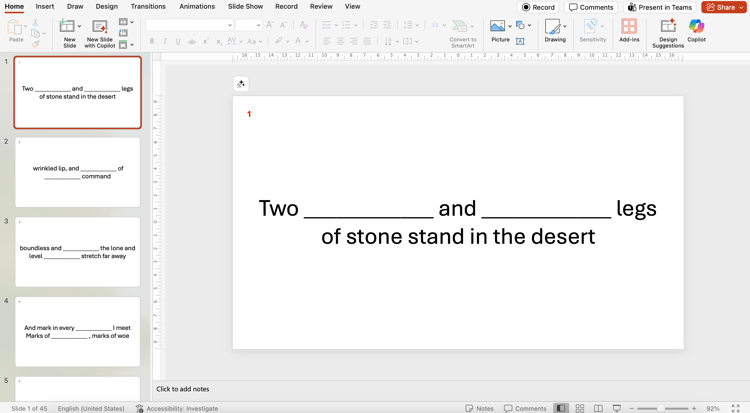Click the Record button

pyautogui.click(x=538, y=7)
